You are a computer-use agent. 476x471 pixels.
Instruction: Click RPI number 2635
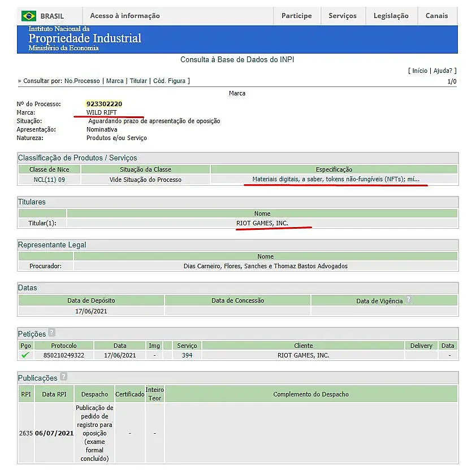26,433
